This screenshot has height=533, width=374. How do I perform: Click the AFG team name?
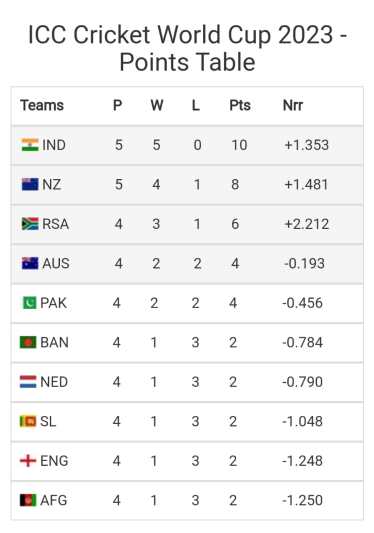[53, 500]
